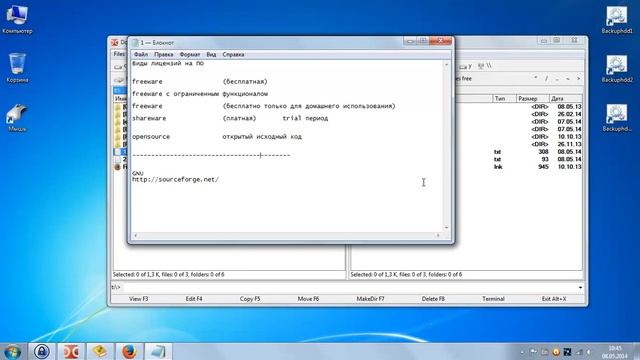Launch Firefox from the taskbar
This screenshot has height=360, width=640.
129,351
